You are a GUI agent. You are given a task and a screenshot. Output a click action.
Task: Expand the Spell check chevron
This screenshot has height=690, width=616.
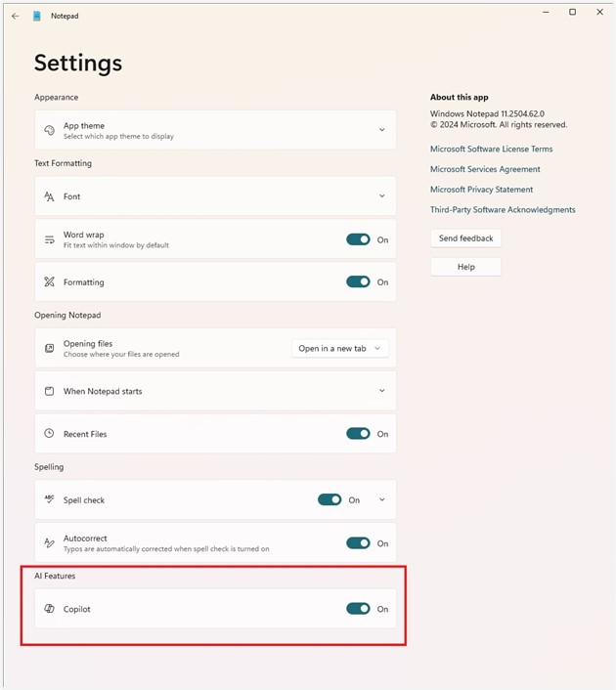click(381, 500)
